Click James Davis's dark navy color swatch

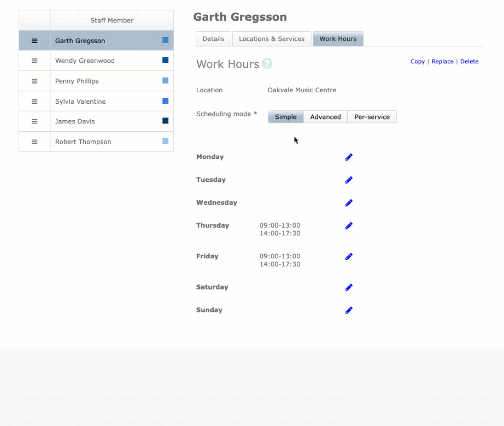166,121
